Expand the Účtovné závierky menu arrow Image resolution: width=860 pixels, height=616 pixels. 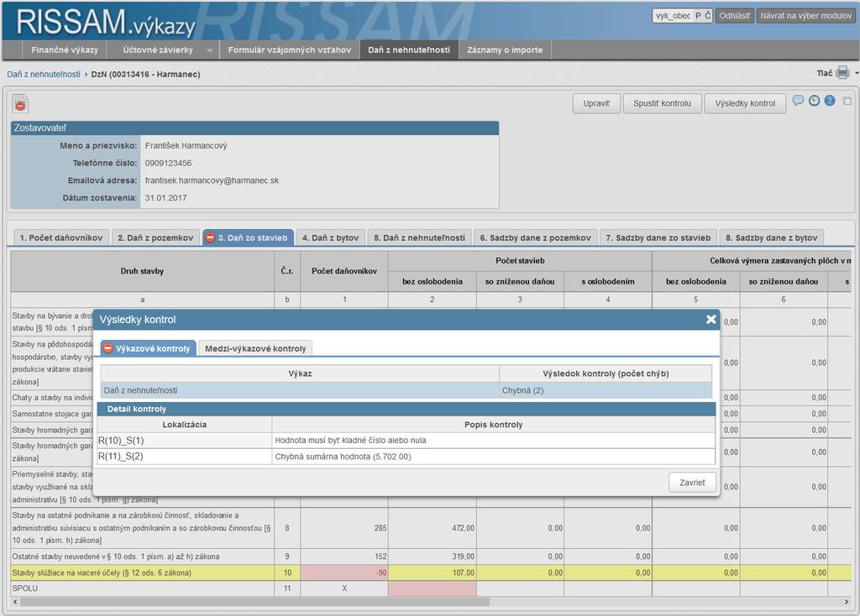(x=209, y=50)
